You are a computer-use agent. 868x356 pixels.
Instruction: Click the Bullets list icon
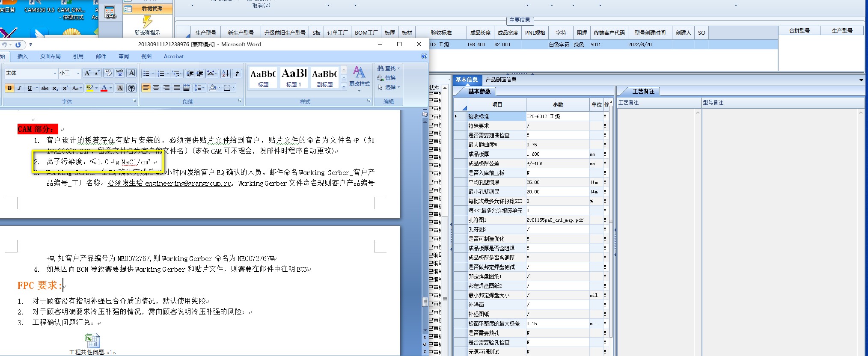[146, 74]
